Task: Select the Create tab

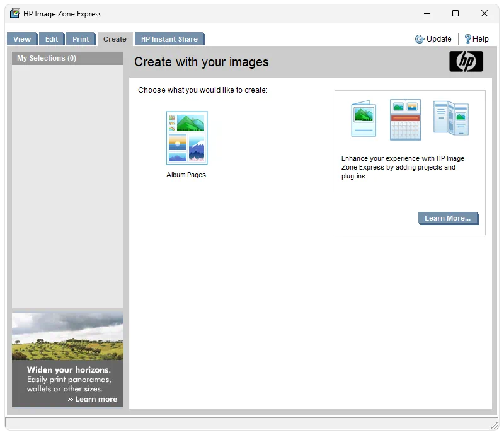Action: point(115,39)
